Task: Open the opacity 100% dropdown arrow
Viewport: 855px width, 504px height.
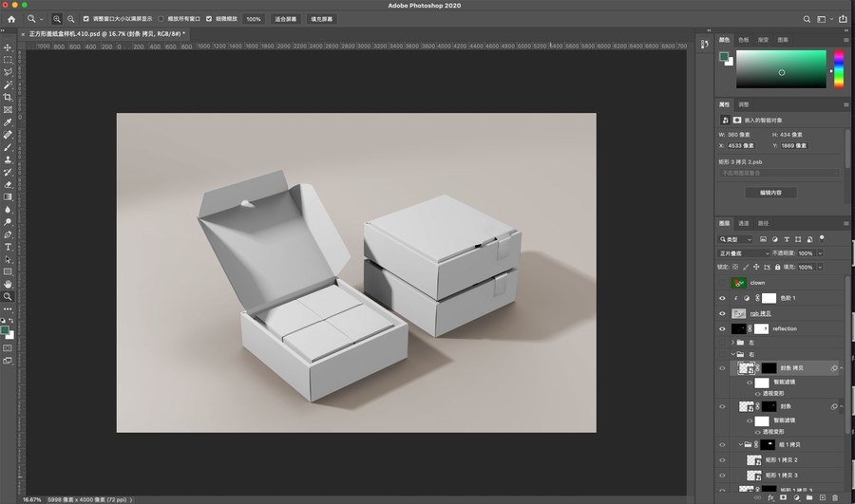Action: 820,253
